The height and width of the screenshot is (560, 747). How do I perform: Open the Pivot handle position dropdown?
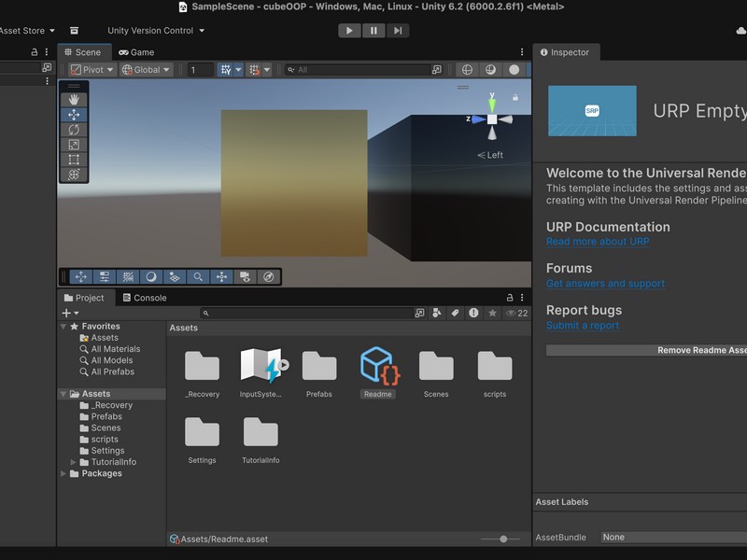pyautogui.click(x=92, y=70)
